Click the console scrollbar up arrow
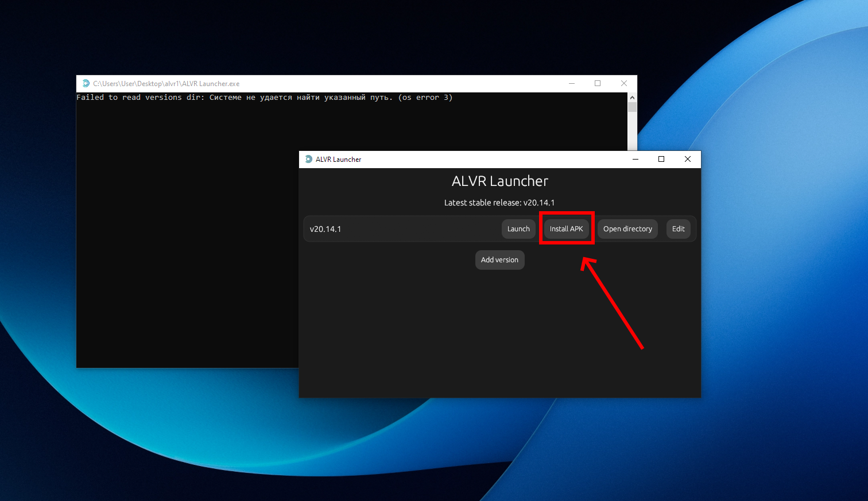This screenshot has width=868, height=501. pyautogui.click(x=632, y=98)
